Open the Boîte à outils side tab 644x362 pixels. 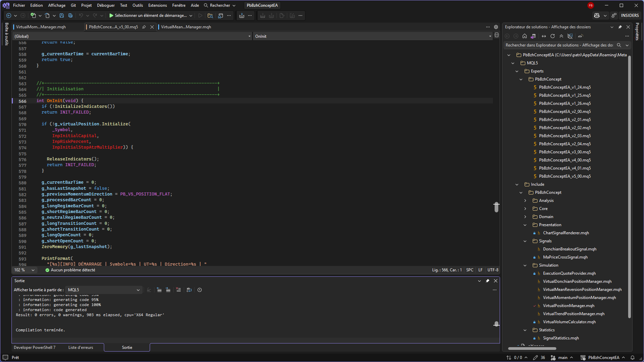6,34
